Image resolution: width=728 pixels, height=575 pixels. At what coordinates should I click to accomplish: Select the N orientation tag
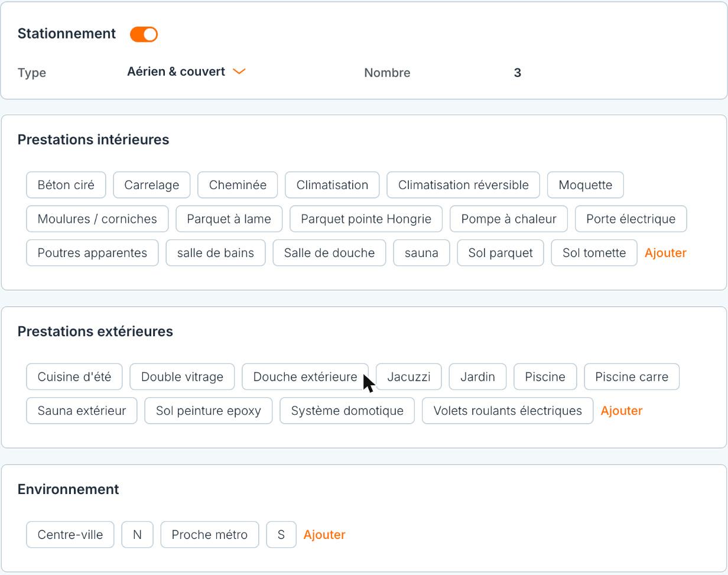(x=137, y=535)
